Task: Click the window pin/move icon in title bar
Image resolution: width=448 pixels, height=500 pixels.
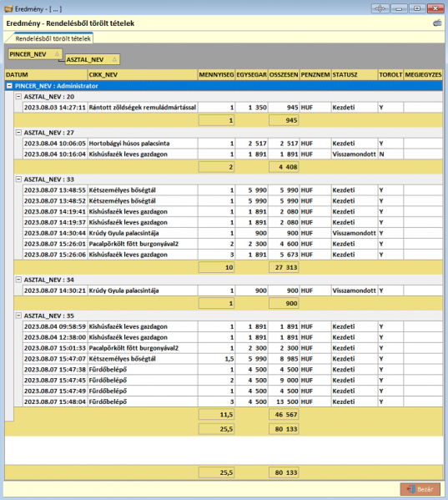Action: [x=380, y=8]
